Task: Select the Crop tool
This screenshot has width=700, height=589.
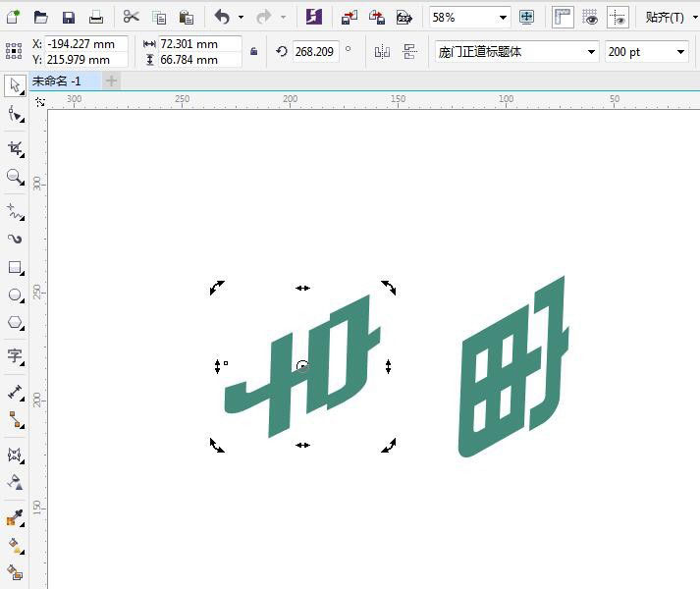Action: coord(15,148)
